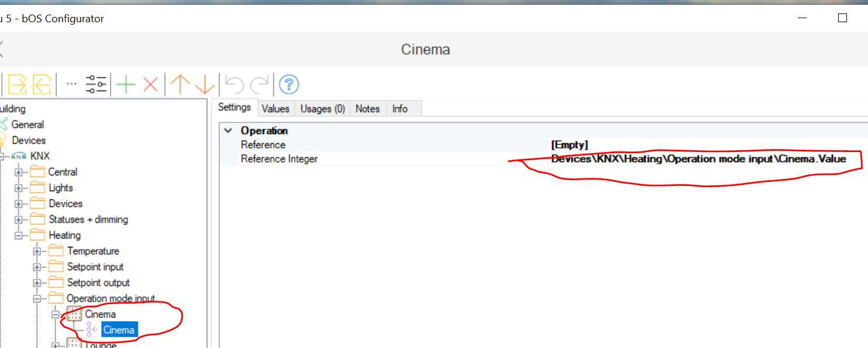Image resolution: width=868 pixels, height=348 pixels.
Task: Click the red X Delete icon
Action: click(x=151, y=85)
